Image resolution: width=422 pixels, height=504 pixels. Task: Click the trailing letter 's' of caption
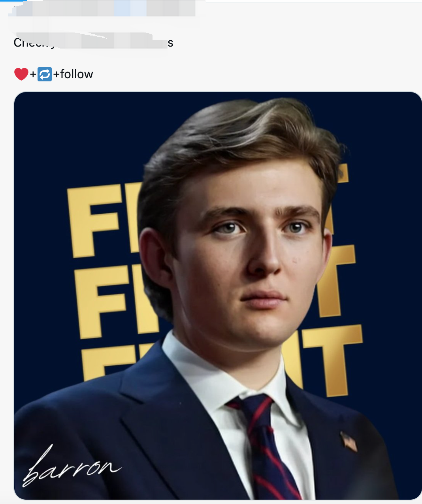(170, 43)
